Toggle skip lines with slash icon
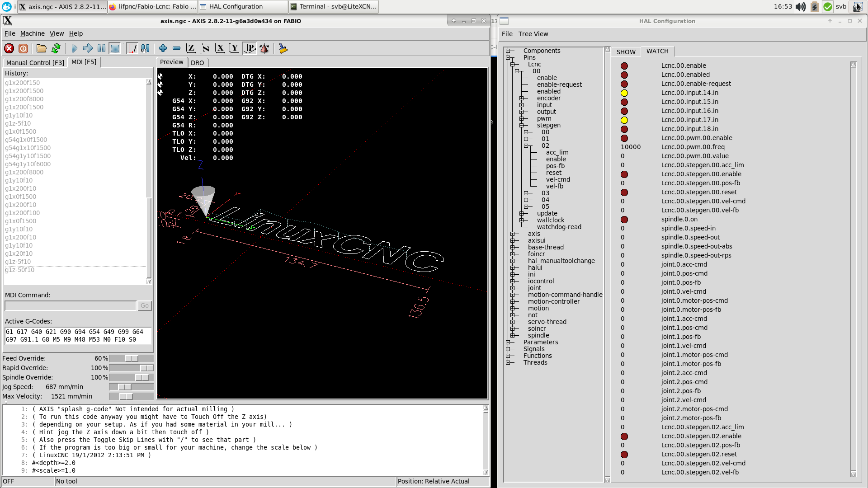Viewport: 868px width, 488px height. click(x=132, y=48)
